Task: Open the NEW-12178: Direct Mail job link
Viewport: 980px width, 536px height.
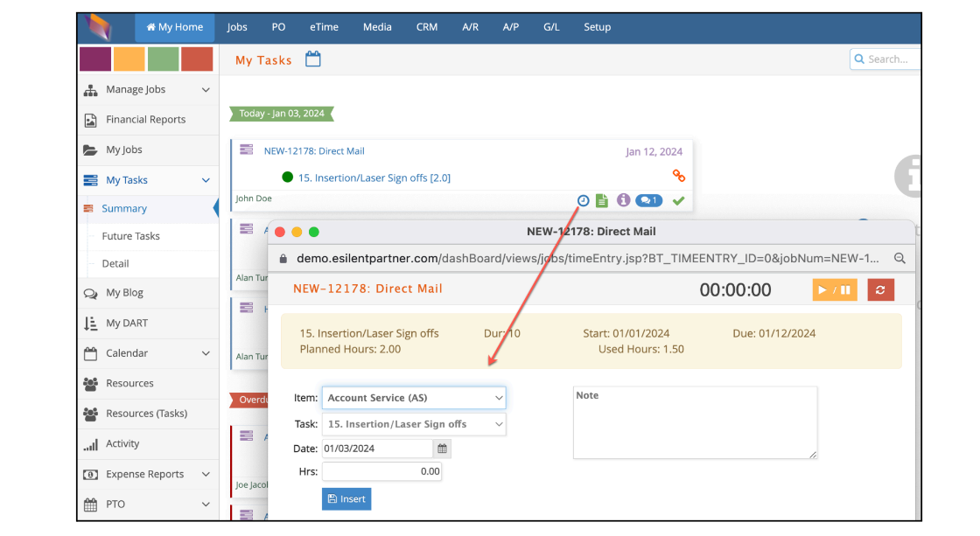Action: tap(314, 151)
